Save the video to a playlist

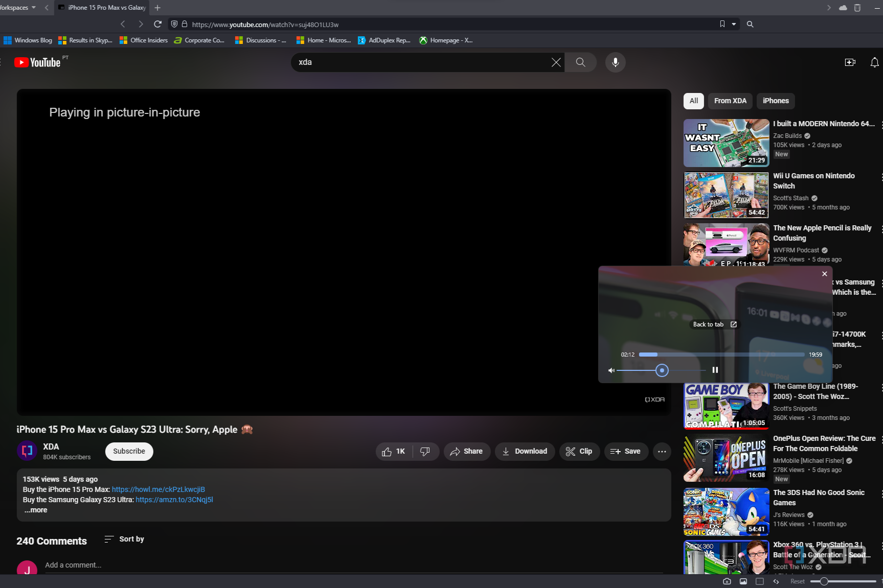tap(626, 452)
